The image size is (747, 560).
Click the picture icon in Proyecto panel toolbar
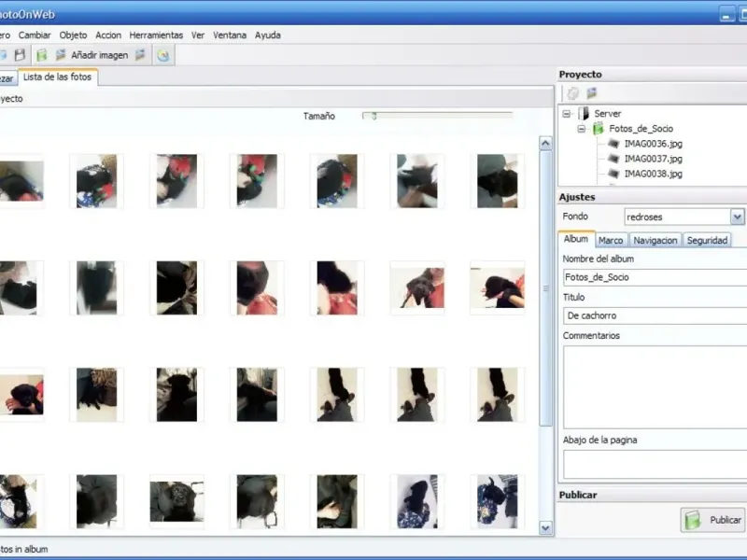coord(591,92)
